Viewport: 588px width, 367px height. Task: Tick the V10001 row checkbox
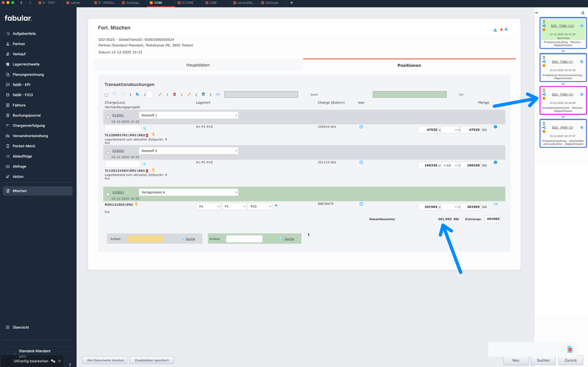point(108,194)
